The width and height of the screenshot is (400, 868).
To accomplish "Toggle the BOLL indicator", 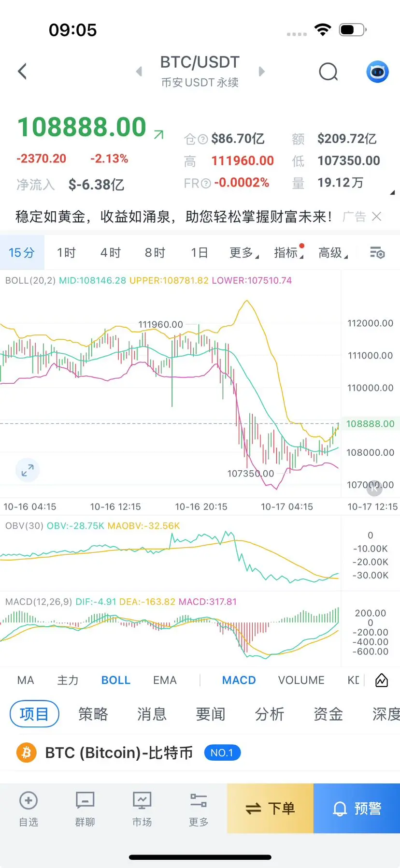I will point(116,680).
